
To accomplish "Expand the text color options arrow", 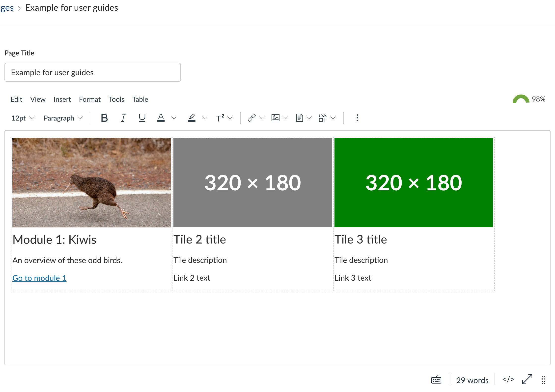I will pos(174,118).
